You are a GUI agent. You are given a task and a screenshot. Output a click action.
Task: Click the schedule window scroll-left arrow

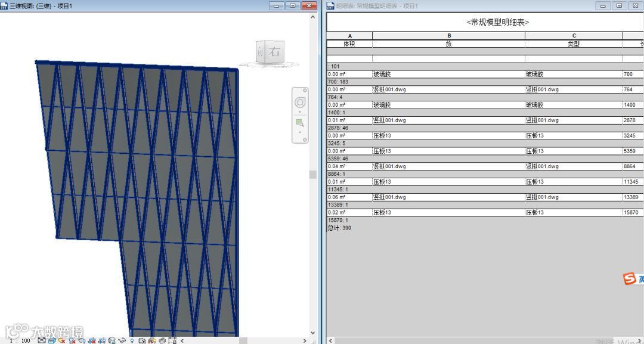tap(331, 340)
